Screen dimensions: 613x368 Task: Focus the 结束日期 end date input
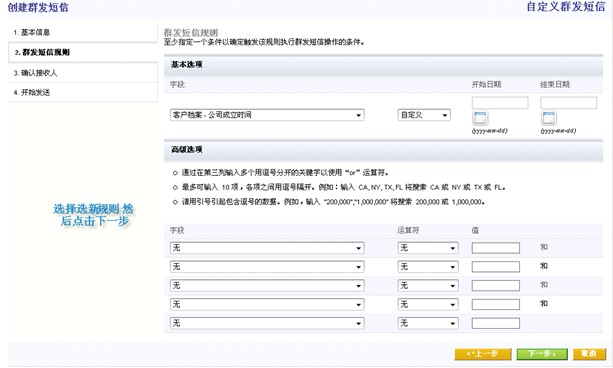tap(568, 103)
